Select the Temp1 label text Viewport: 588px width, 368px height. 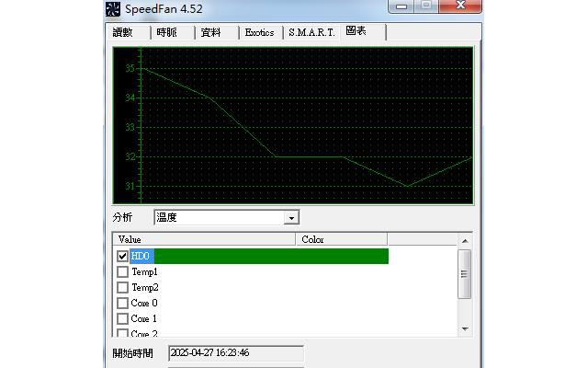coord(144,272)
